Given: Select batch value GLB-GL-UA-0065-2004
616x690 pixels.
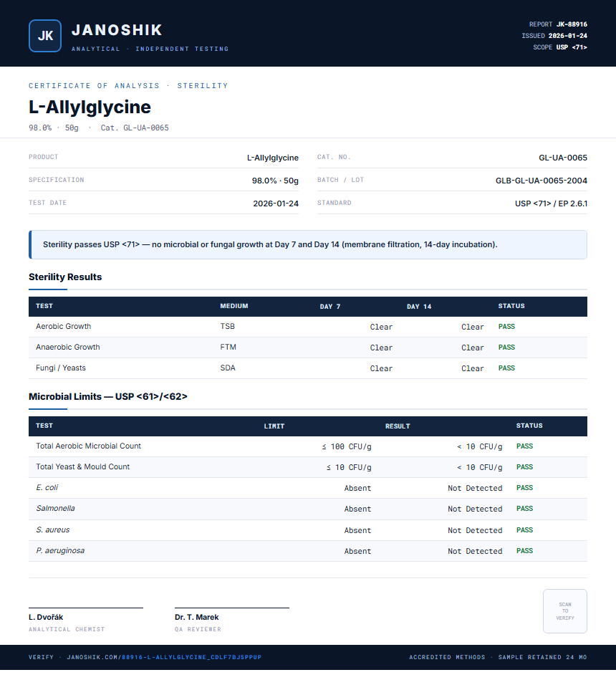Looking at the screenshot, I should click(542, 181).
